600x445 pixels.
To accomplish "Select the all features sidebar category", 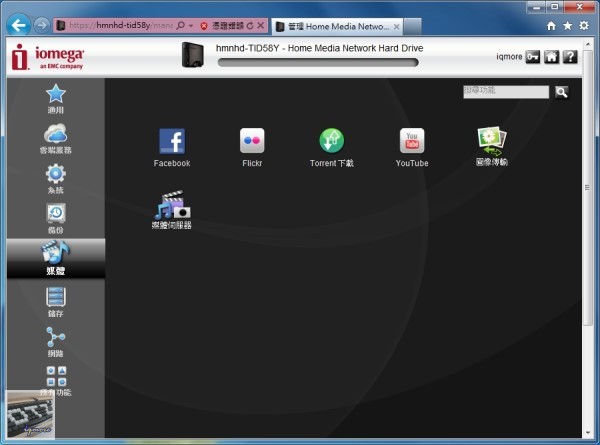I will click(x=56, y=381).
